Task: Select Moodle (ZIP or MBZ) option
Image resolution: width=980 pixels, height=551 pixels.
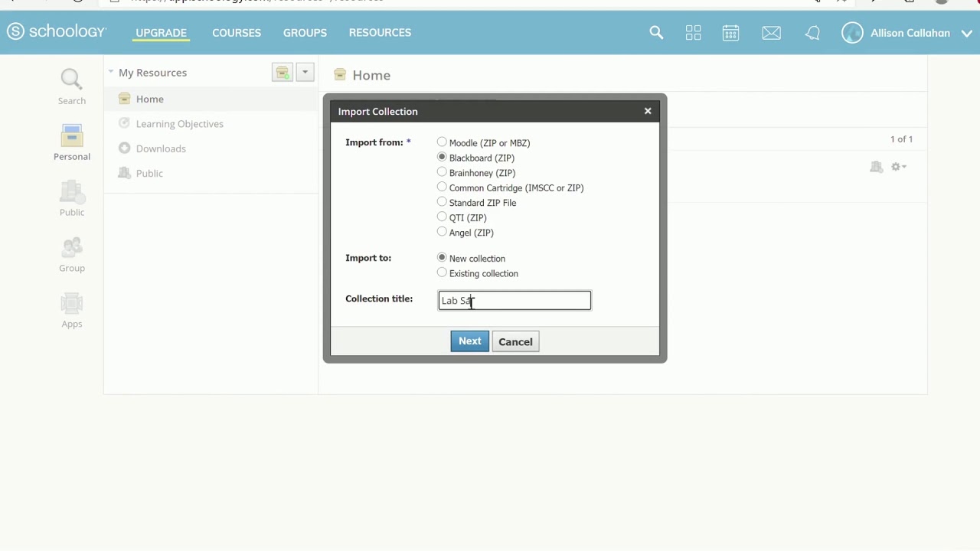Action: pyautogui.click(x=442, y=142)
